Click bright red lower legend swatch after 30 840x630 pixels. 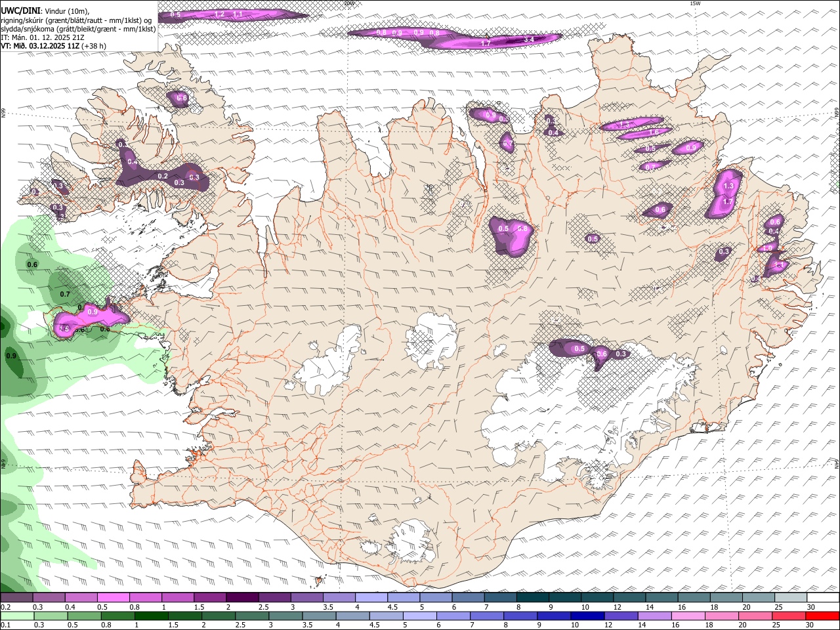(823, 616)
